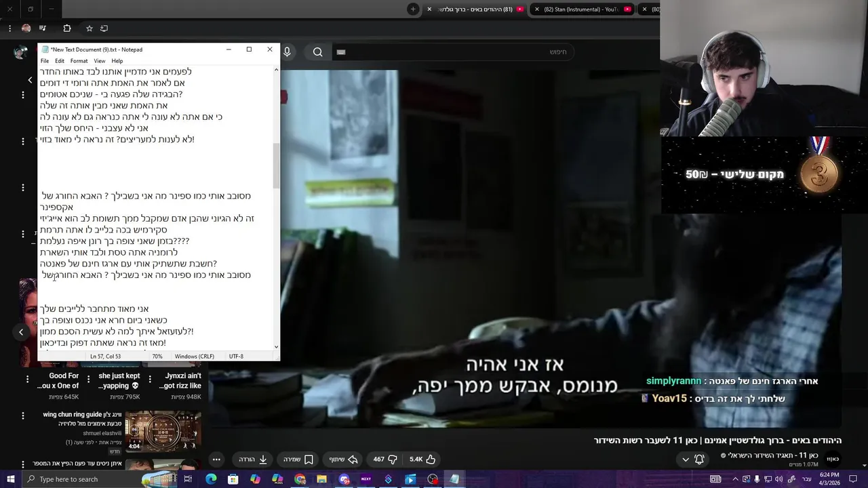The image size is (868, 488).
Task: Click the browser bookmark star icon
Action: (89, 28)
